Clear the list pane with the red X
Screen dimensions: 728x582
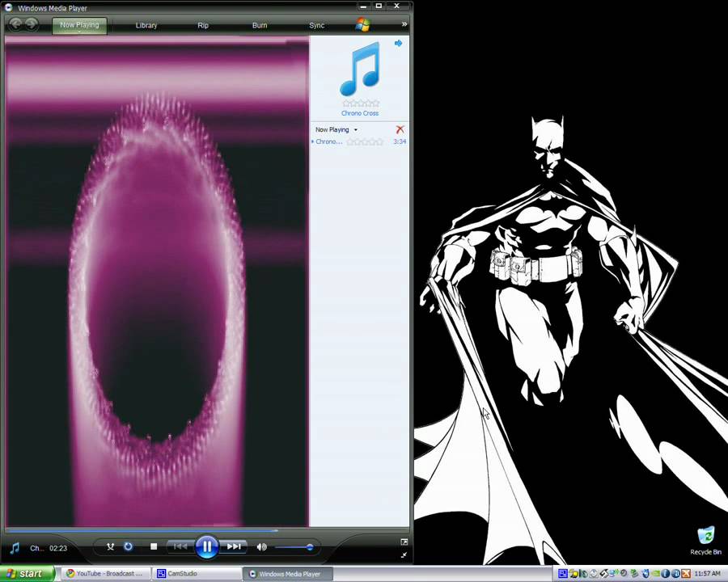click(400, 129)
